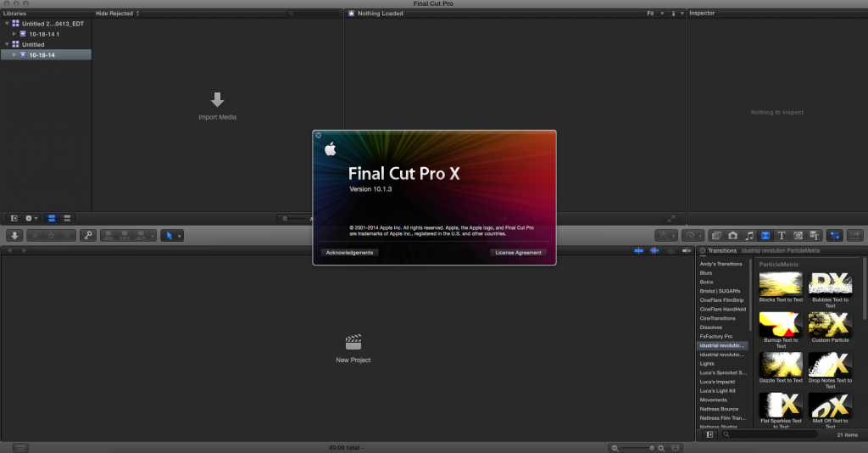Expand the 10-18-14 1 event

click(x=14, y=34)
